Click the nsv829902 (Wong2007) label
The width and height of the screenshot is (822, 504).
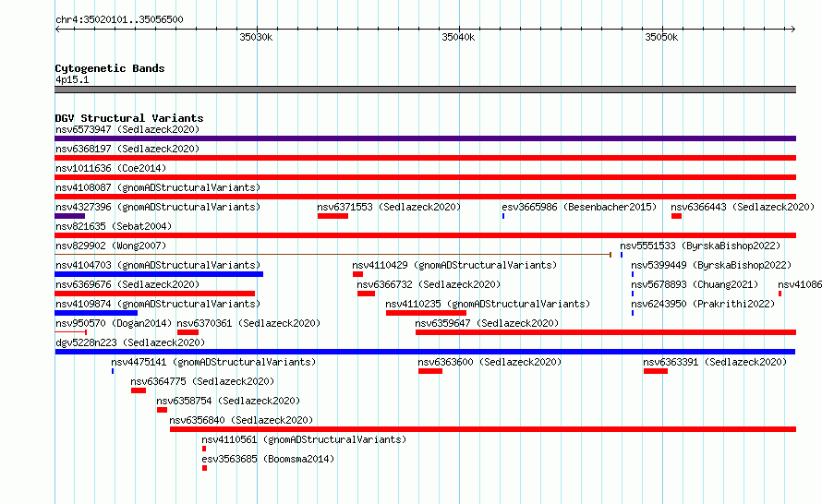[111, 246]
